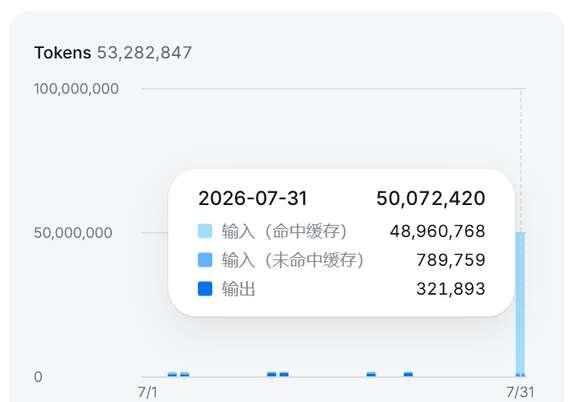Select the 输入（命中缓存）legend row

coord(341,231)
